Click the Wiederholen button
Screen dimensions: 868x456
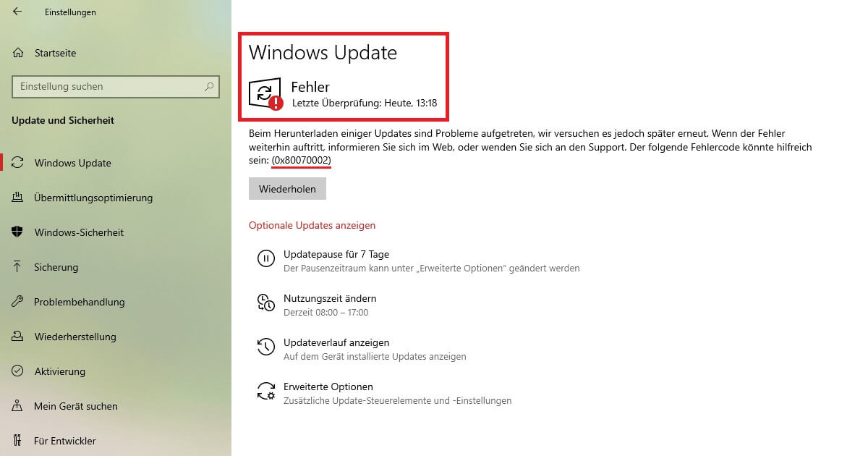click(x=287, y=189)
